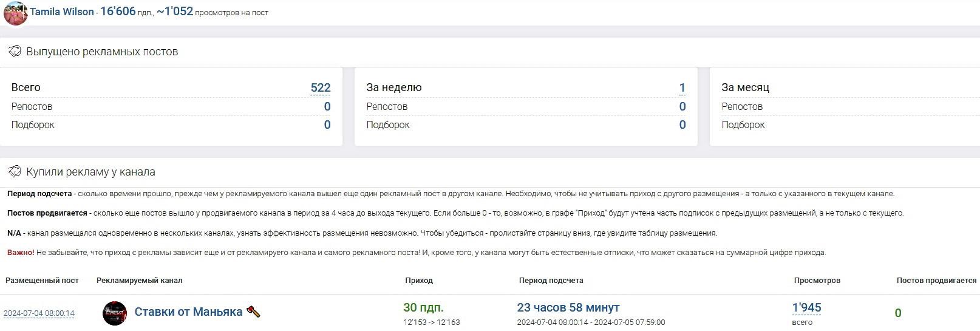Image resolution: width=980 pixels, height=331 pixels.
Task: Click the Всего label in first card
Action: (x=26, y=87)
